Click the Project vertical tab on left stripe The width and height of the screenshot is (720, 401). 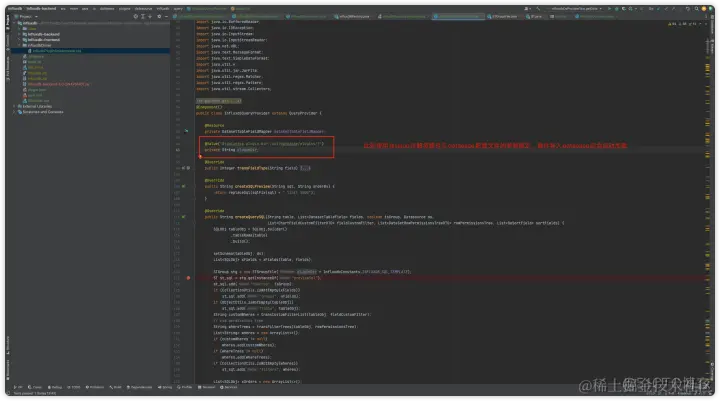[8, 21]
